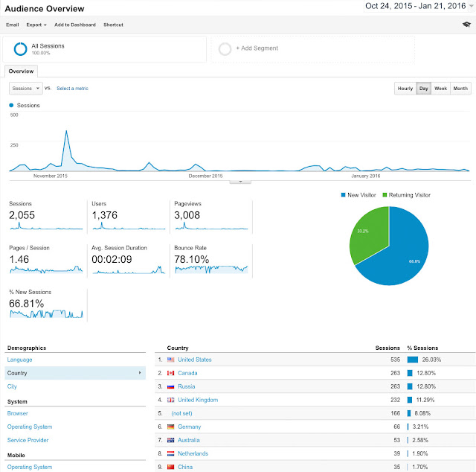
Task: Expand the chart annotations handle below timeline
Action: pyautogui.click(x=240, y=182)
